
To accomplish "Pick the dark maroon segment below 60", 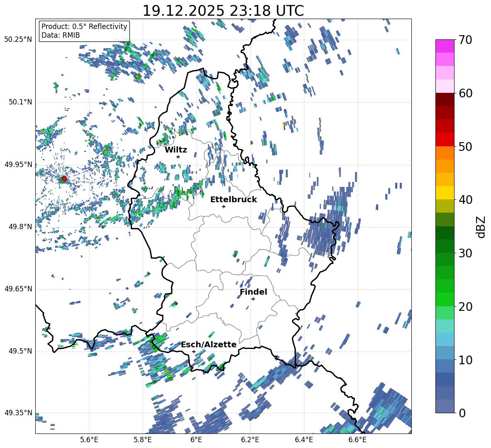I will [x=445, y=99].
